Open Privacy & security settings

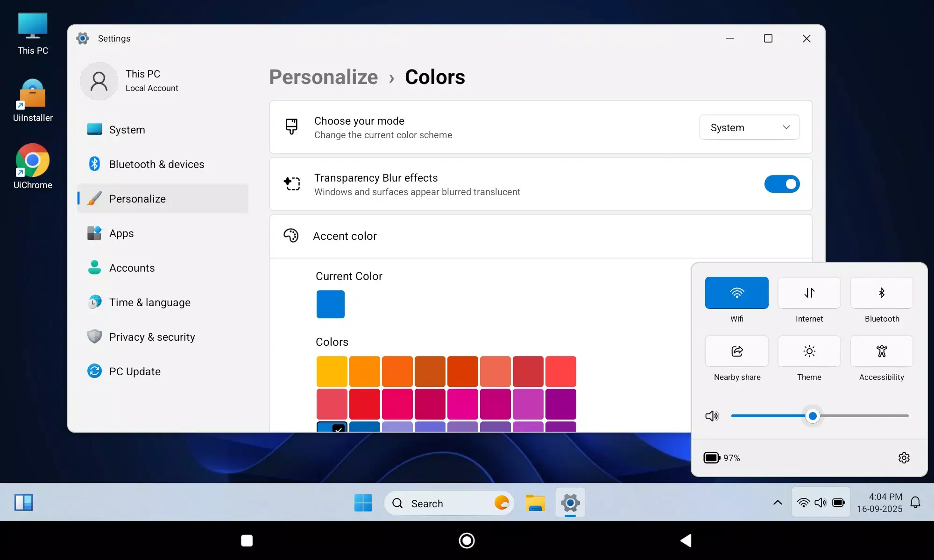[152, 336]
